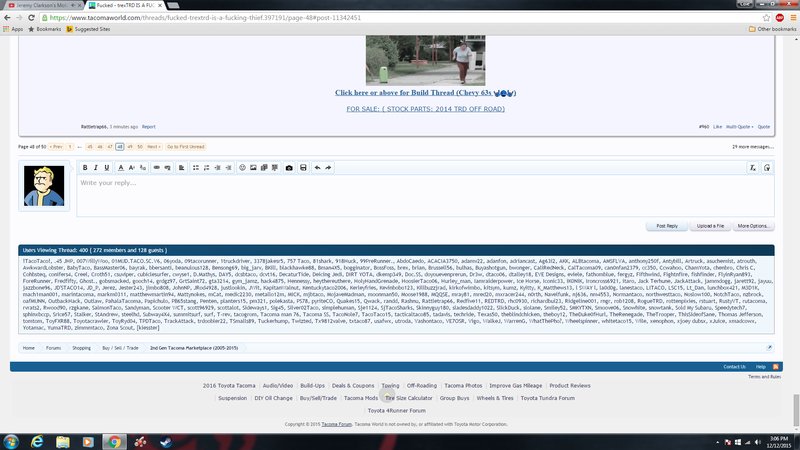The height and width of the screenshot is (450, 800).
Task: Indent the text in the editor
Action: pos(229,168)
